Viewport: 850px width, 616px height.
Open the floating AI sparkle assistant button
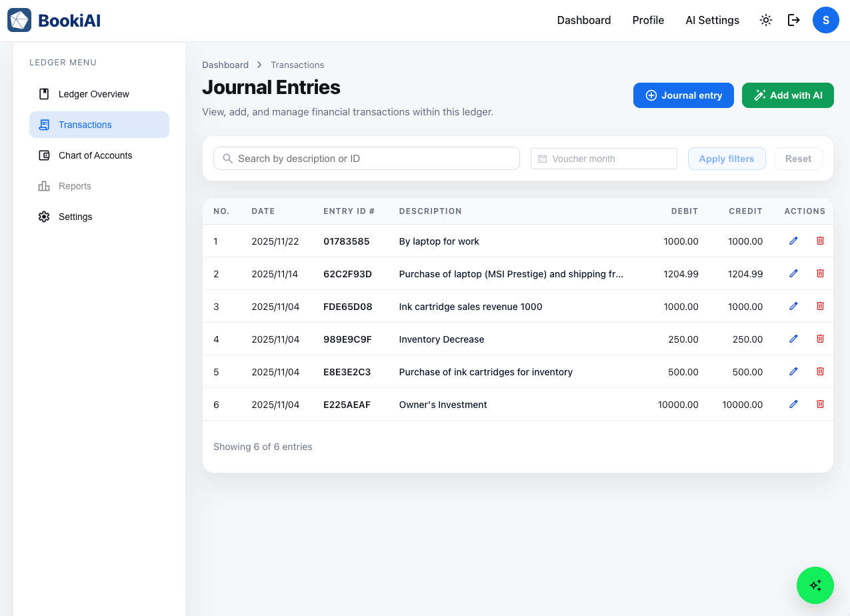815,585
